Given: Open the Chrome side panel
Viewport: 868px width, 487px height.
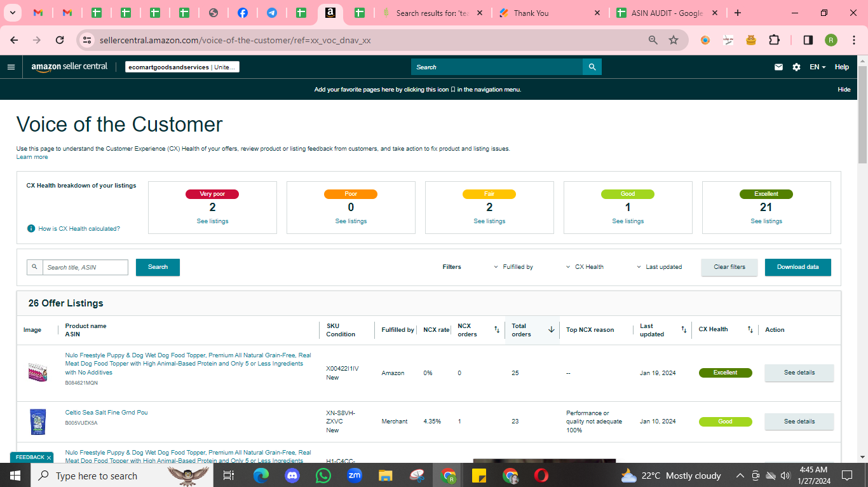Looking at the screenshot, I should [x=808, y=40].
